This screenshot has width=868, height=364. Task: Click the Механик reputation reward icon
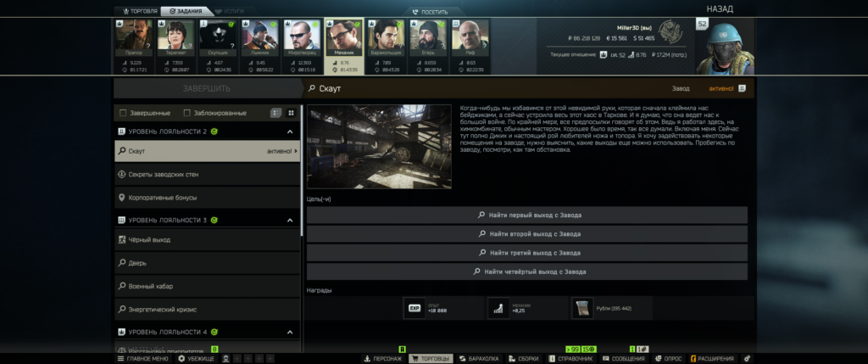(x=498, y=309)
